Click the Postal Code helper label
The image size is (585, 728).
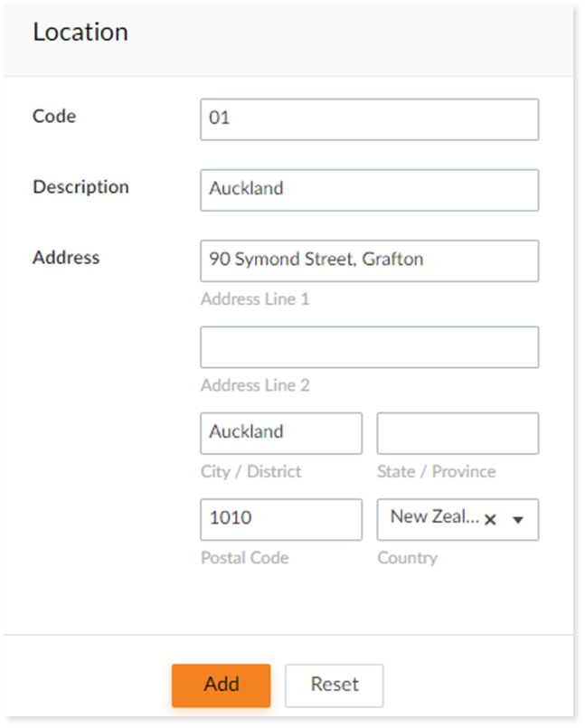pyautogui.click(x=243, y=558)
